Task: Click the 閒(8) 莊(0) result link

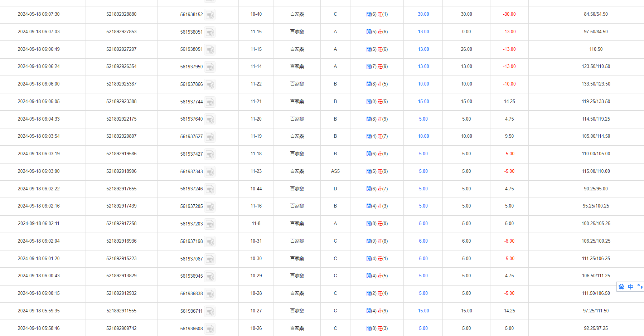Action: [377, 224]
